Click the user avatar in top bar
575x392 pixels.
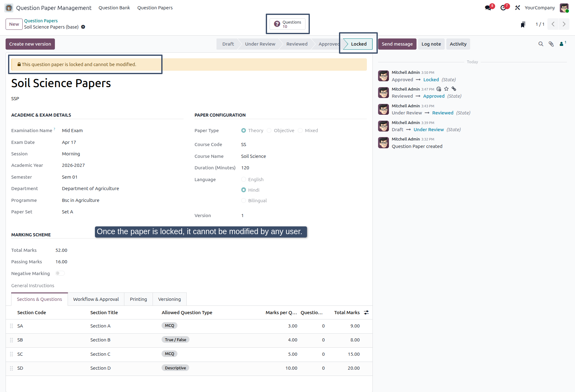click(564, 8)
